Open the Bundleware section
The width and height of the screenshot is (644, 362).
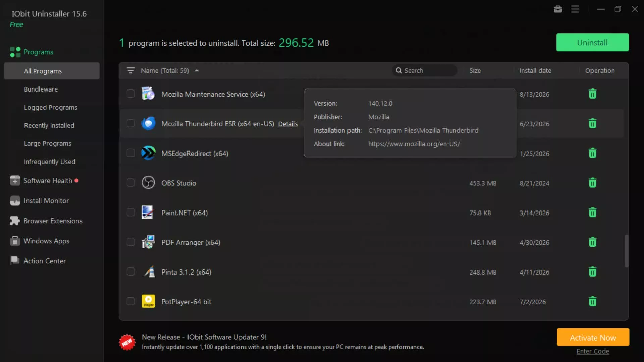(41, 89)
